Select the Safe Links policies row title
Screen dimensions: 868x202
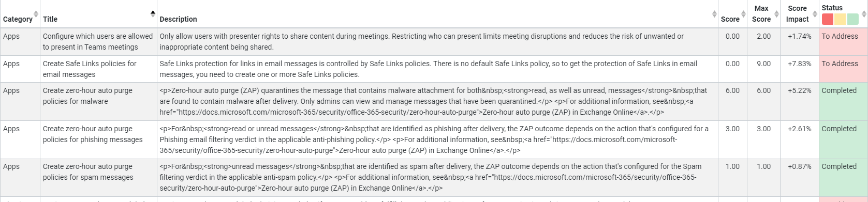(90, 69)
